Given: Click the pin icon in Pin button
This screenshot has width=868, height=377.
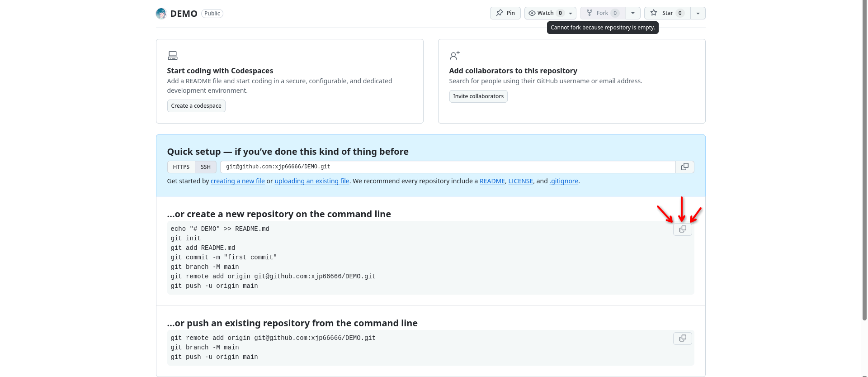Looking at the screenshot, I should 500,13.
